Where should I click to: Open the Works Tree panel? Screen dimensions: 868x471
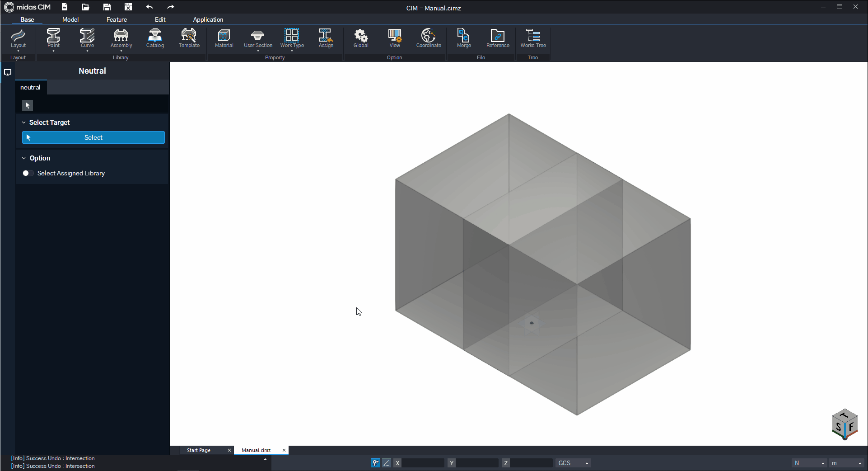coord(533,38)
